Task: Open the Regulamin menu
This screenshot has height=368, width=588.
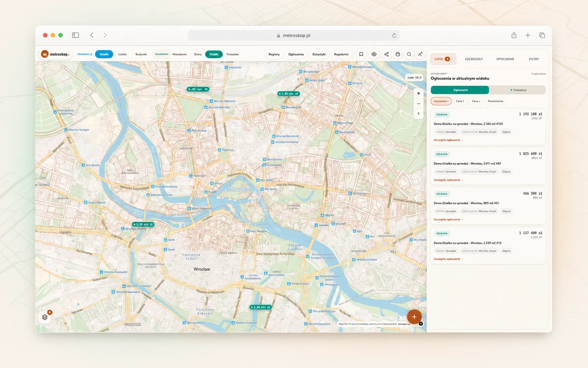Action: (x=342, y=54)
